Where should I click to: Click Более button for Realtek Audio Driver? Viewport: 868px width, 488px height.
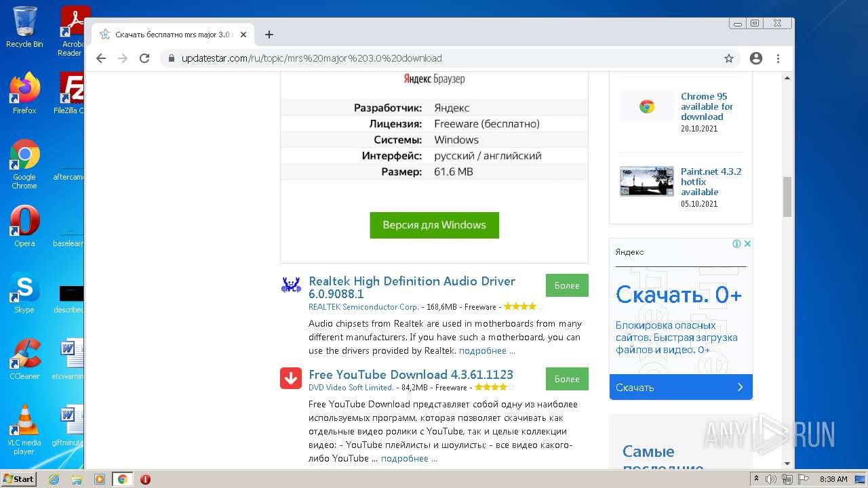tap(567, 285)
